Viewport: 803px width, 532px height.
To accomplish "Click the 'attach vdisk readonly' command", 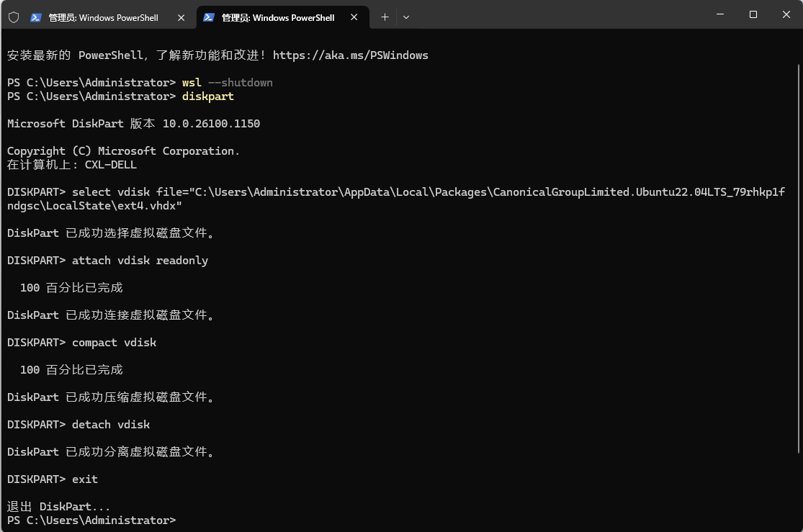I will (140, 261).
